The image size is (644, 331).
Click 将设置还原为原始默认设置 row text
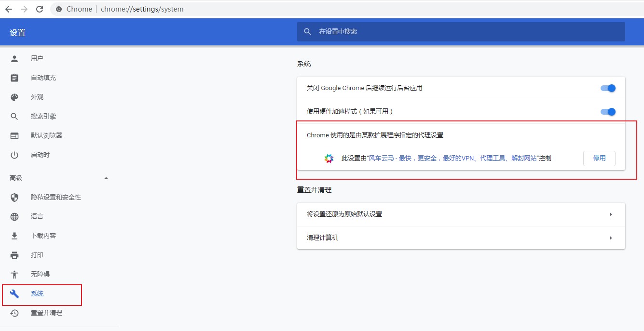[344, 214]
